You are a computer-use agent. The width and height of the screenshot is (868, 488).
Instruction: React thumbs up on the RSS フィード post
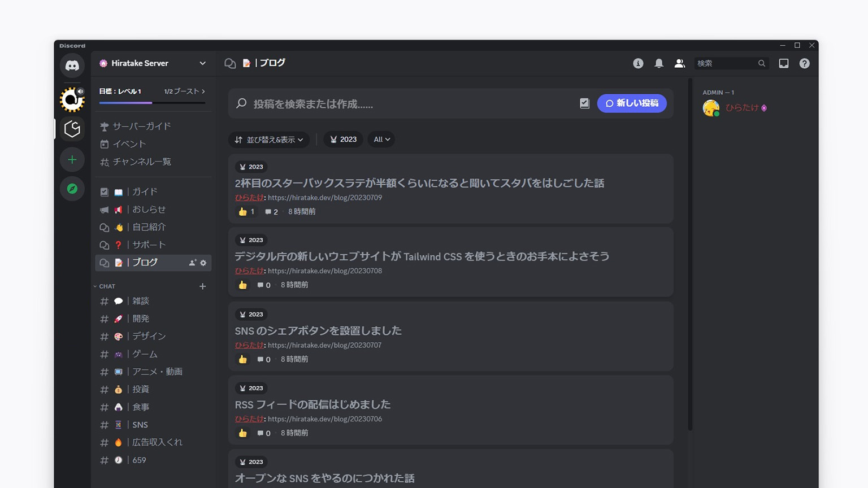point(242,433)
